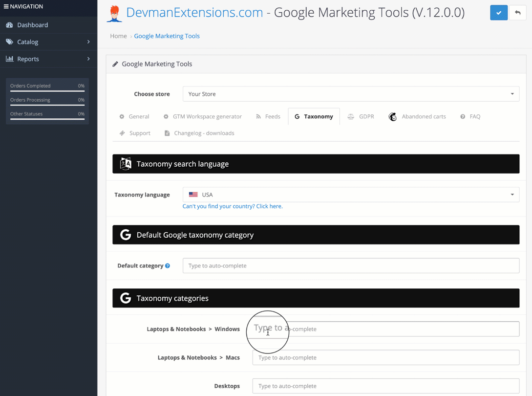This screenshot has height=396, width=532.
Task: Go to the Home breadcrumb
Action: point(118,36)
